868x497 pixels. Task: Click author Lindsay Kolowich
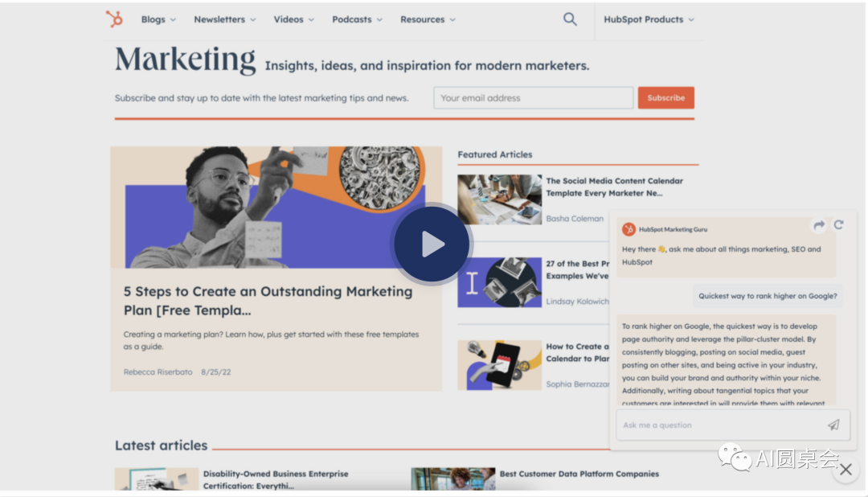577,302
